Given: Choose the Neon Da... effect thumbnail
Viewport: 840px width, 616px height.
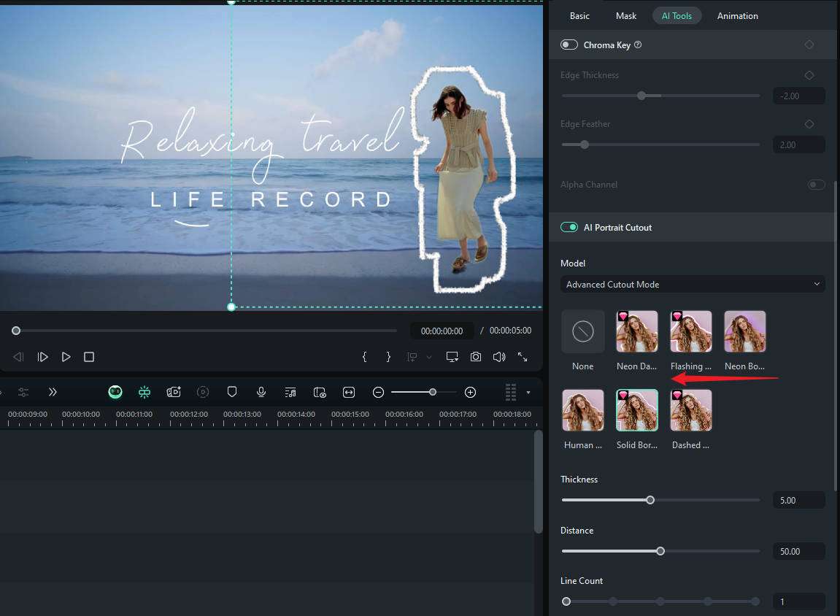Looking at the screenshot, I should [x=637, y=331].
